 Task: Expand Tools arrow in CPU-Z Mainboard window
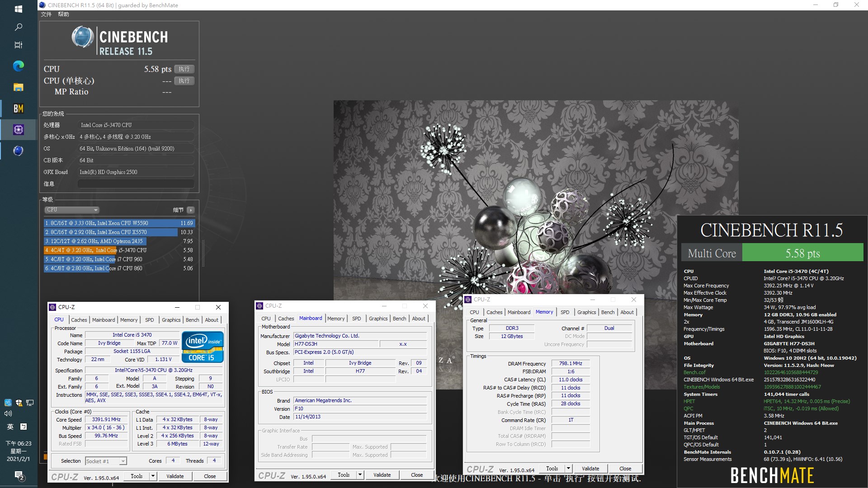(360, 475)
